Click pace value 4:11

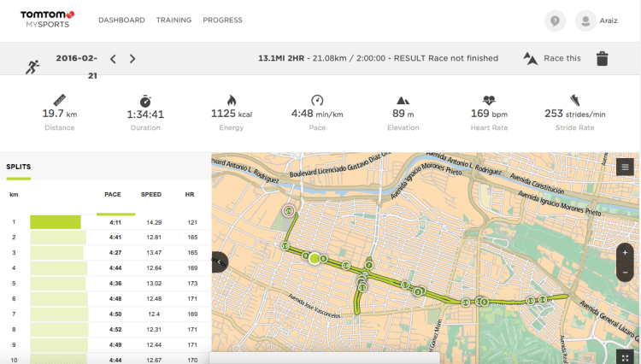(115, 223)
